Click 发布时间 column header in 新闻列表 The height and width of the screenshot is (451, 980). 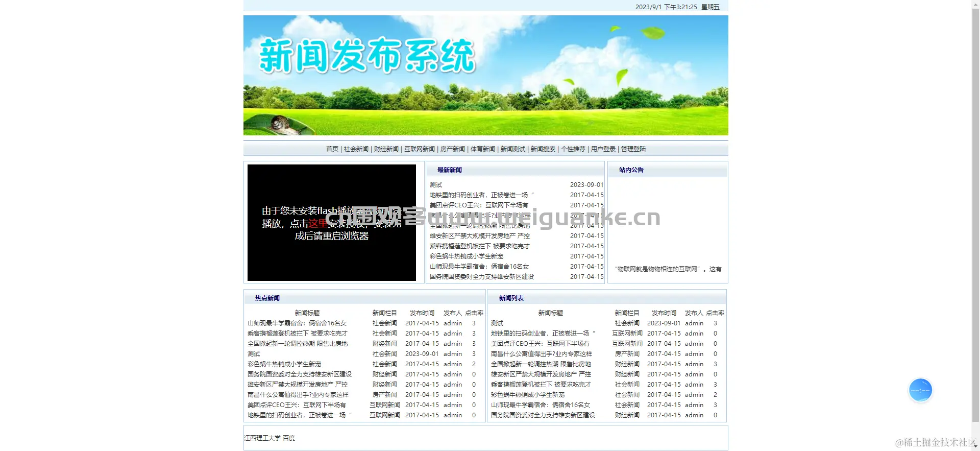pyautogui.click(x=664, y=313)
